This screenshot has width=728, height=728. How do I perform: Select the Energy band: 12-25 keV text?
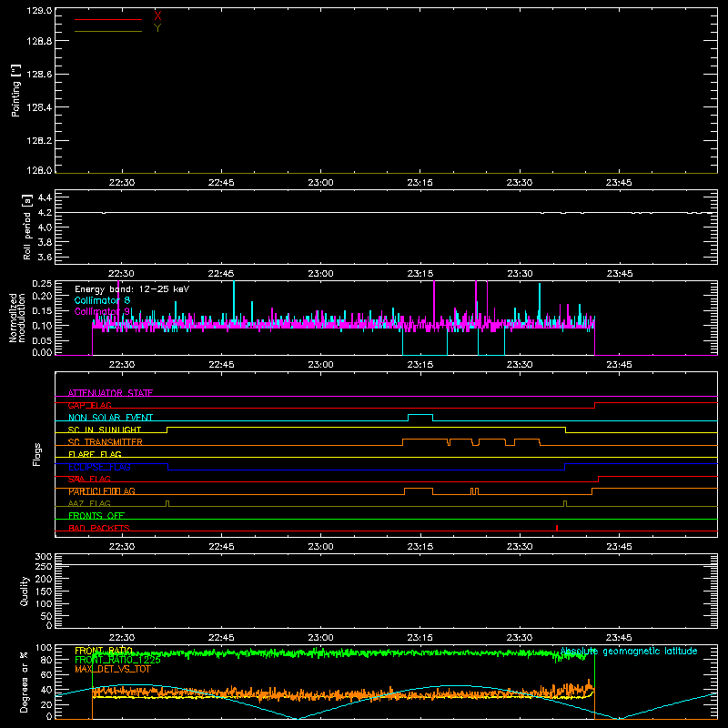click(x=132, y=289)
